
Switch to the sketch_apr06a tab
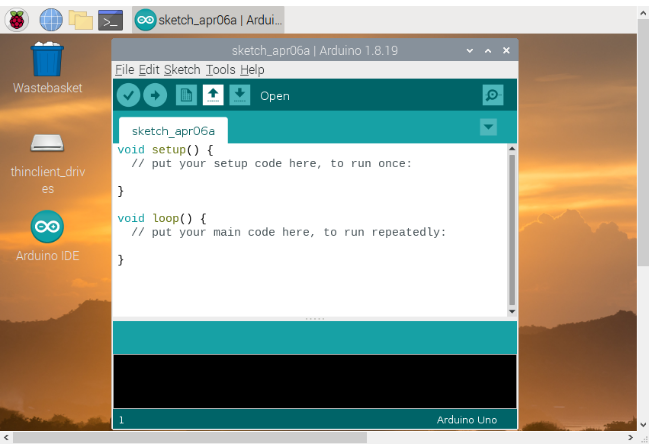(173, 131)
